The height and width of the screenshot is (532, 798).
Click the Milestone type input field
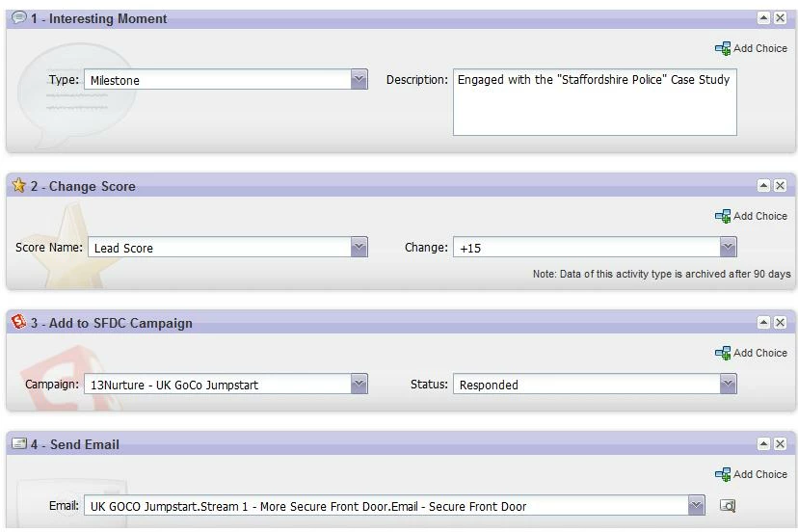tap(217, 79)
